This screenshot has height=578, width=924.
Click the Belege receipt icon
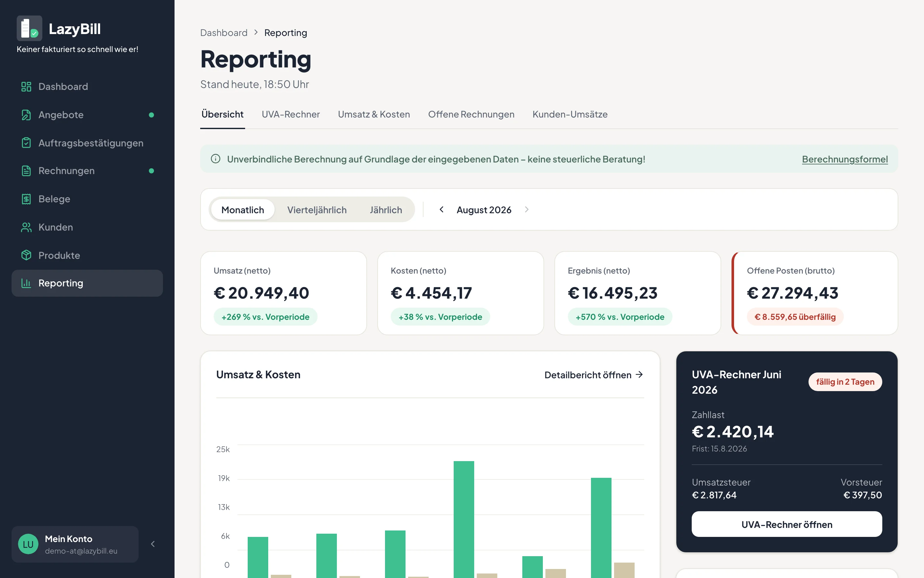tap(26, 199)
